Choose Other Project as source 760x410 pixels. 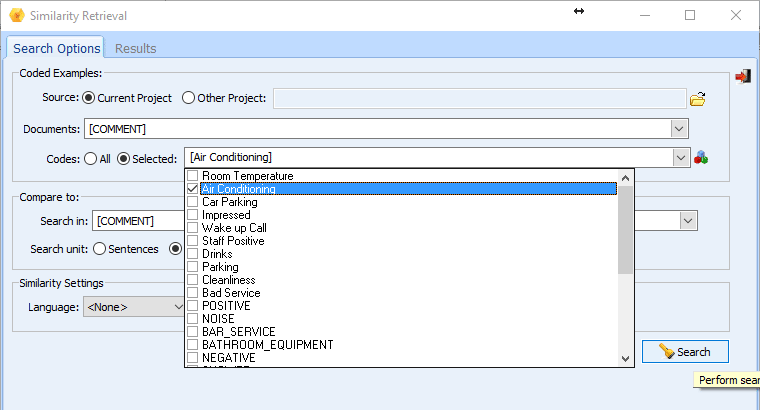coord(189,98)
